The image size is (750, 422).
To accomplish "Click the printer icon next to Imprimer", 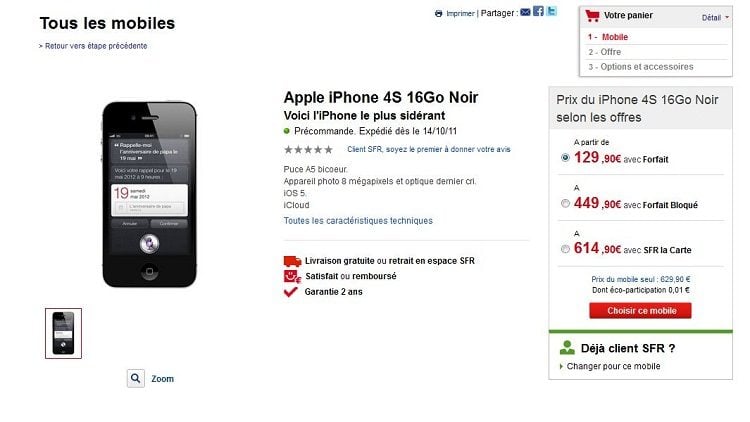I will (438, 13).
